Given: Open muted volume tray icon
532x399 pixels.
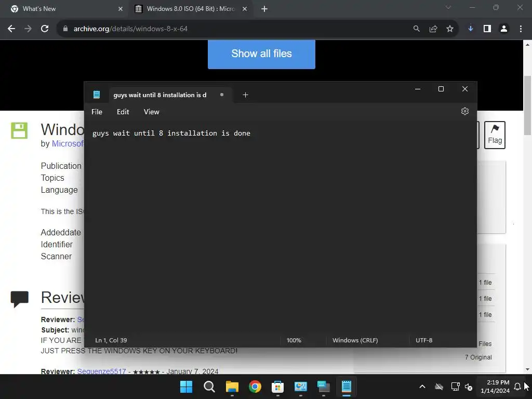Looking at the screenshot, I should coord(469,387).
